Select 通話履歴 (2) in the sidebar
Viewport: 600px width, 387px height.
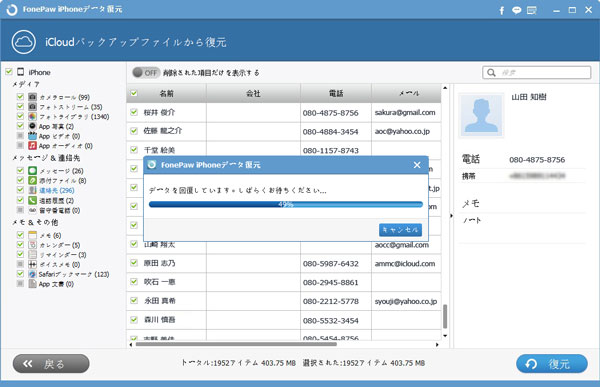[56, 201]
